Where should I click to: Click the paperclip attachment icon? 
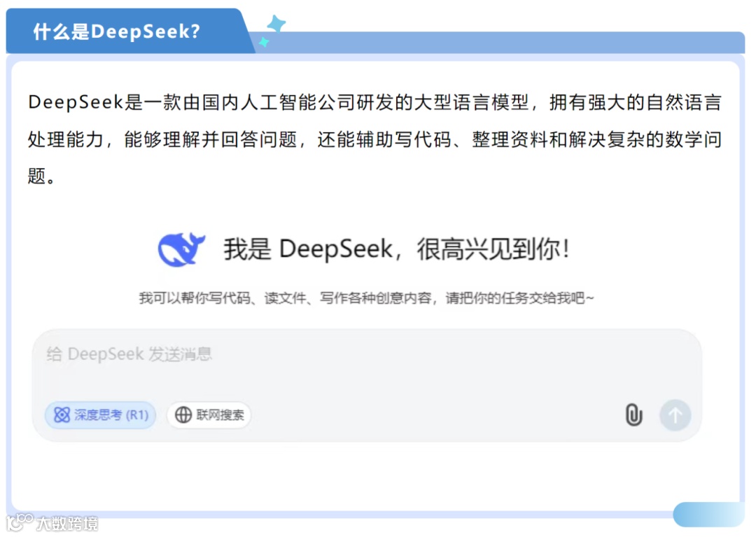coord(633,414)
